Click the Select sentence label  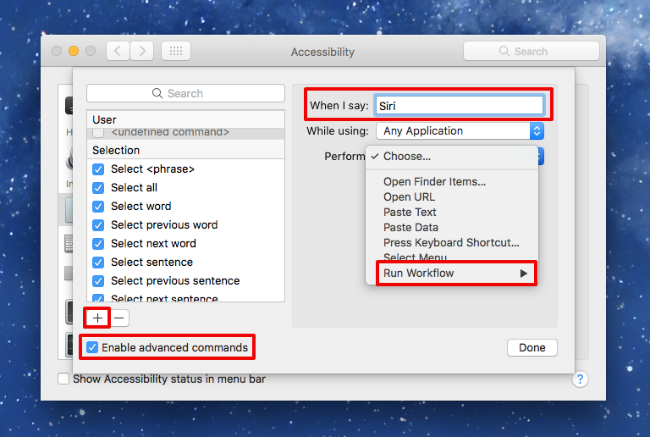pos(152,262)
